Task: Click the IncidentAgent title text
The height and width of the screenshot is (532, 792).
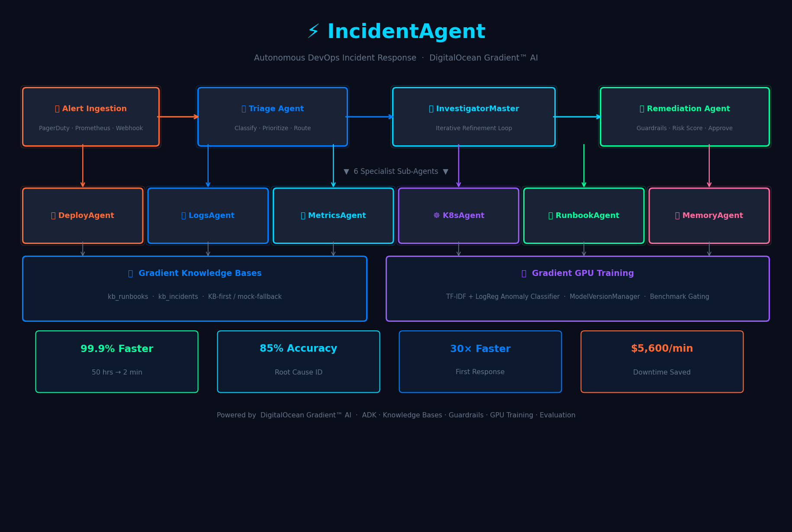Action: (x=406, y=32)
